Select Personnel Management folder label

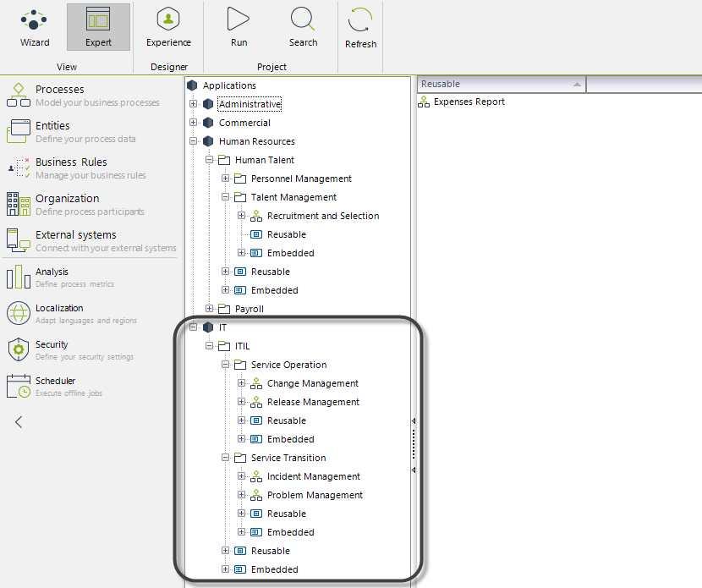tap(301, 179)
